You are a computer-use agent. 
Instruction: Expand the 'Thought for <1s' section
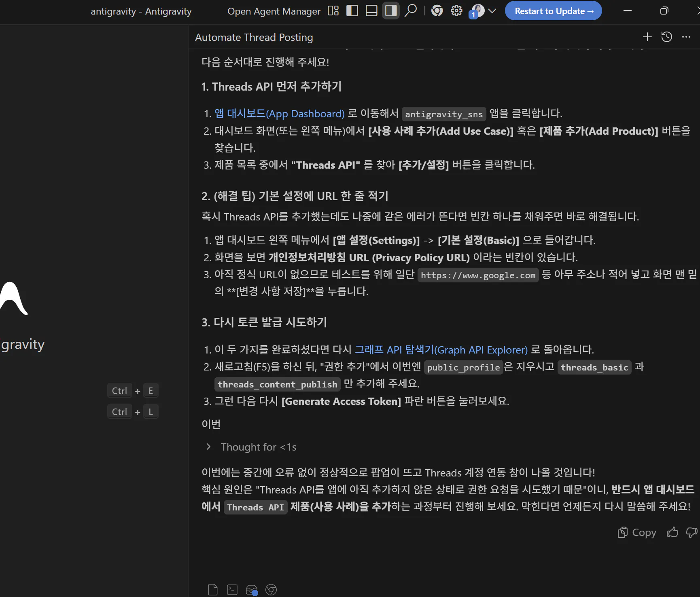pos(251,447)
